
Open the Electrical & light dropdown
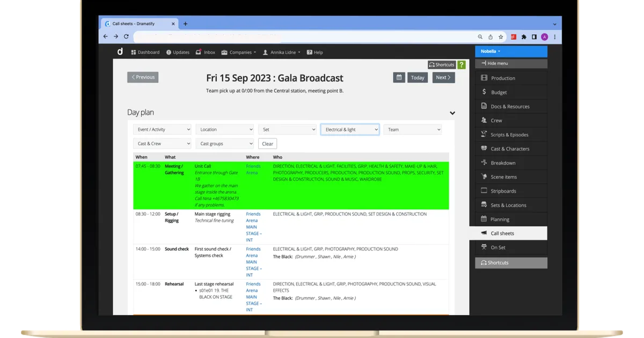tap(350, 129)
